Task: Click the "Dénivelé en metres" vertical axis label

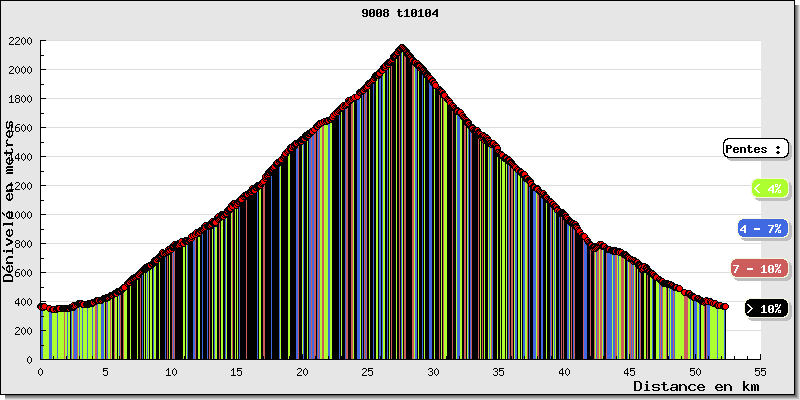Action: coord(10,200)
